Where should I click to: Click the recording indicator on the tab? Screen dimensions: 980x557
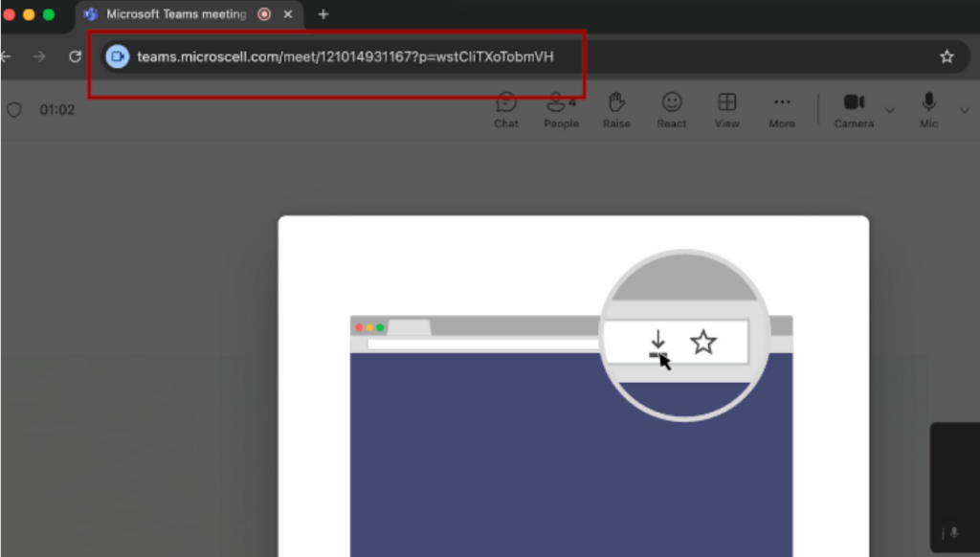[x=264, y=14]
